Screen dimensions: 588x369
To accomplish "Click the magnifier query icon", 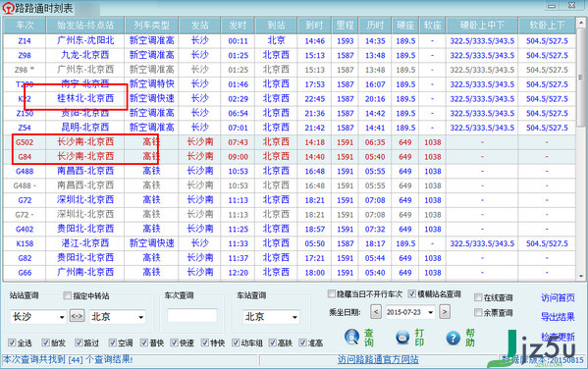I will [351, 338].
